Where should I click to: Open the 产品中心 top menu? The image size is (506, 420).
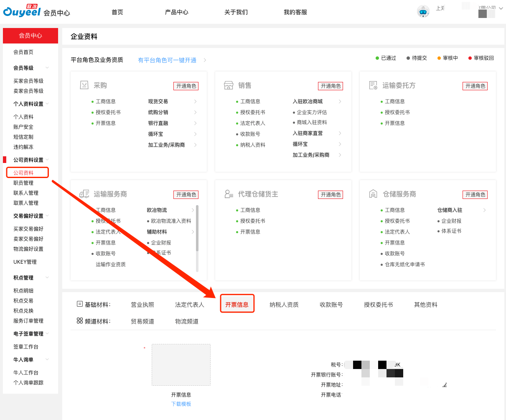click(176, 12)
